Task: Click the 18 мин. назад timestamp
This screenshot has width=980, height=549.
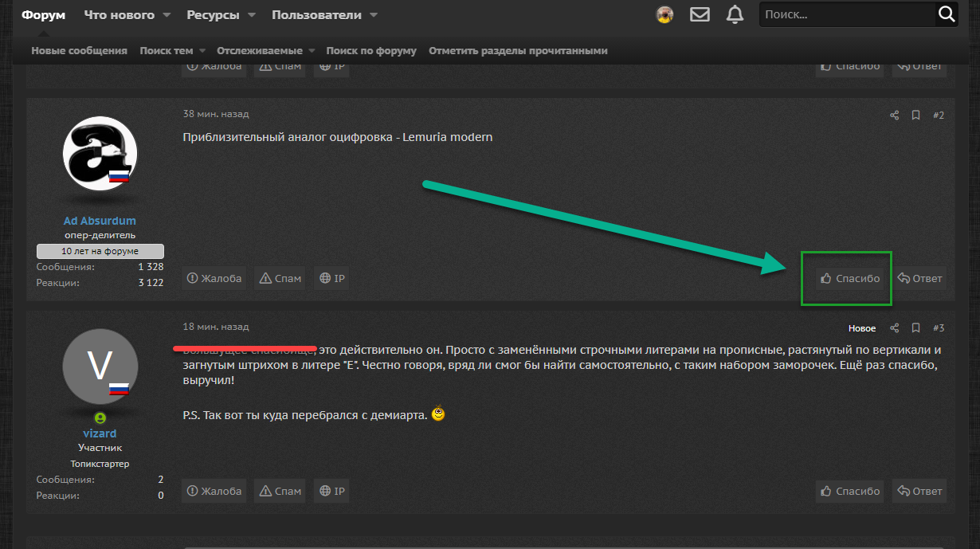Action: tap(216, 327)
